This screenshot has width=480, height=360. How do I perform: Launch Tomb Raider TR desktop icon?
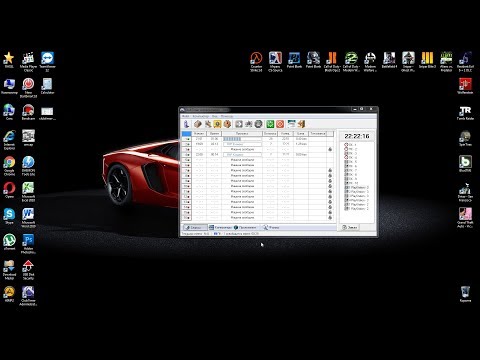(465, 113)
